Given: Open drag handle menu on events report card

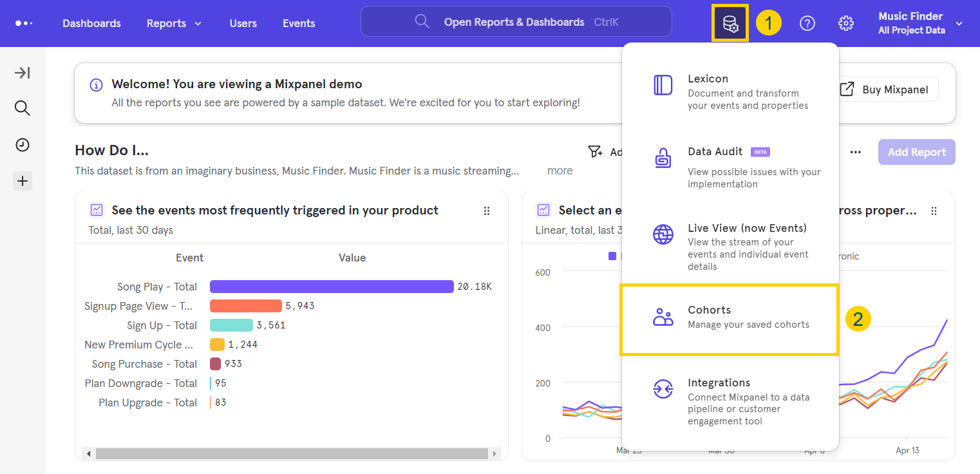Looking at the screenshot, I should tap(487, 211).
